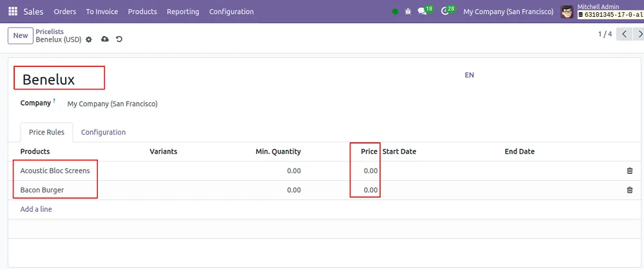
Task: Sort by the Price column header
Action: tap(369, 151)
